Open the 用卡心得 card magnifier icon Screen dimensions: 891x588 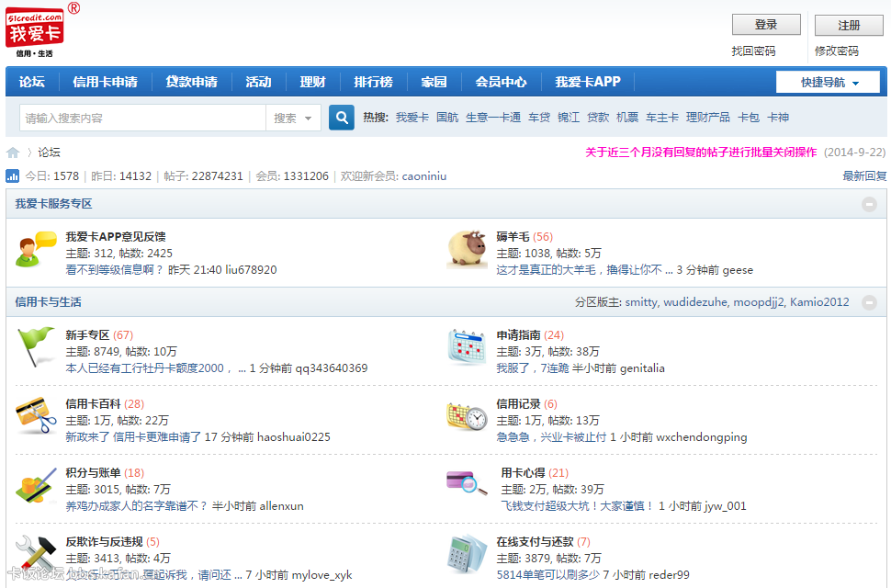468,483
